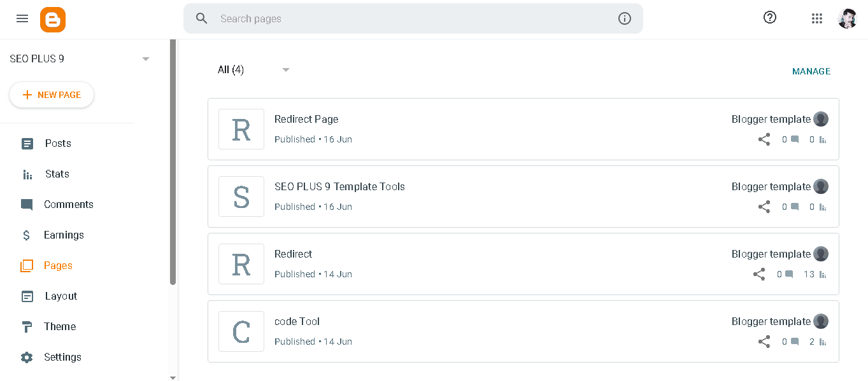Click the MANAGE link
Image resolution: width=868 pixels, height=381 pixels.
click(x=811, y=71)
